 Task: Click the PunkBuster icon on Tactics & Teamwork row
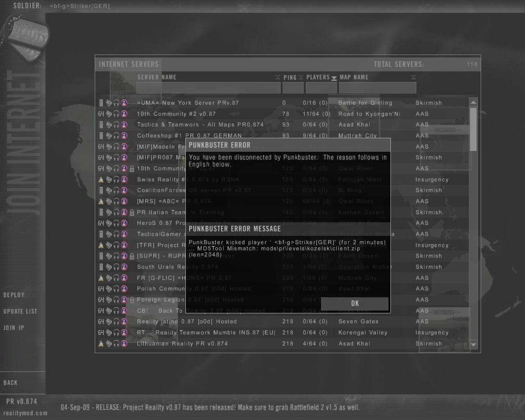[x=109, y=125]
